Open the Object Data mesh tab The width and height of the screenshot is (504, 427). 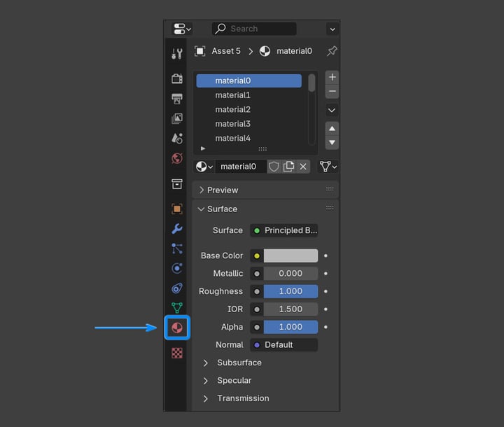[177, 308]
